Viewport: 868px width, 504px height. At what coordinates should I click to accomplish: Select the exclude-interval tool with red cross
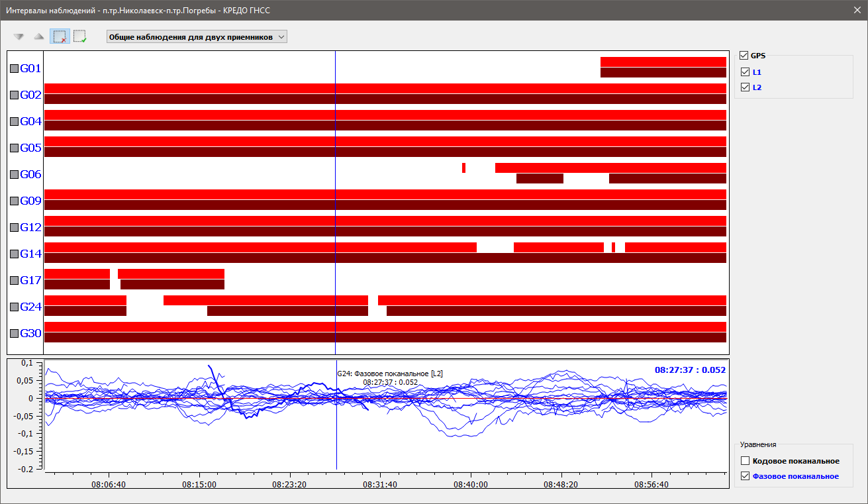pos(60,37)
